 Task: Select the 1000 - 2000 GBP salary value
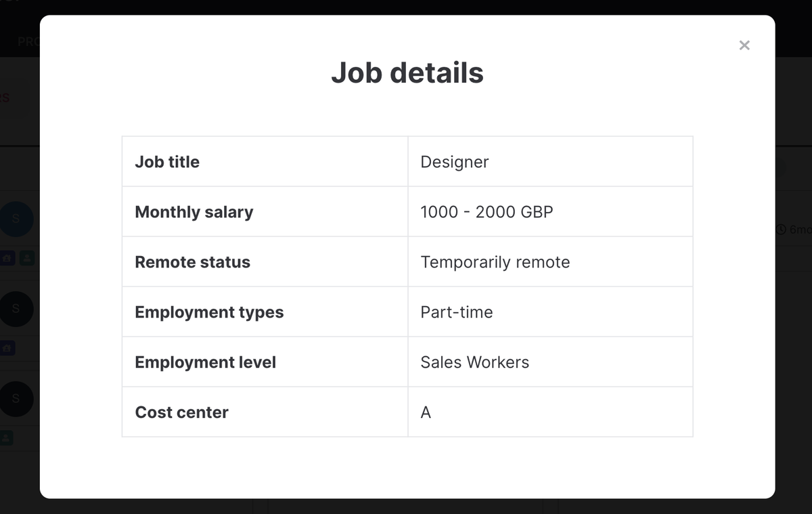pos(487,212)
